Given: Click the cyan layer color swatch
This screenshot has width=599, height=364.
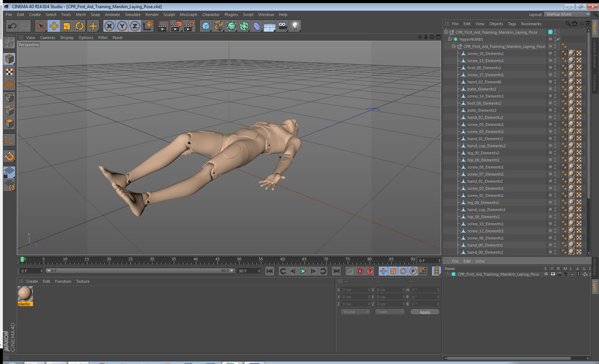Looking at the screenshot, I should point(454,274).
